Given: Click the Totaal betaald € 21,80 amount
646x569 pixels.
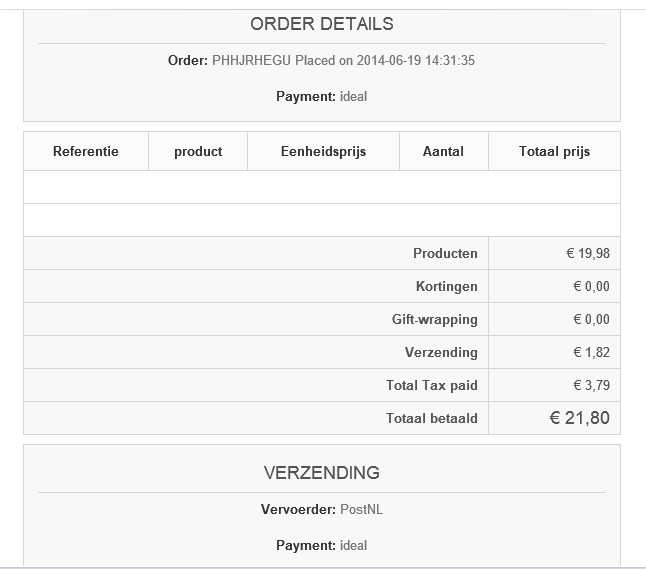Looking at the screenshot, I should coord(580,418).
